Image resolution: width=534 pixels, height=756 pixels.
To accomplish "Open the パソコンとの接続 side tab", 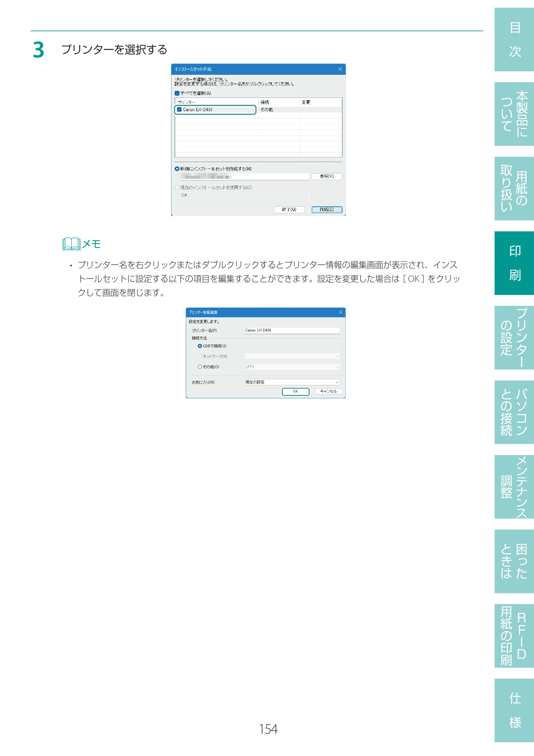I will coord(514,412).
